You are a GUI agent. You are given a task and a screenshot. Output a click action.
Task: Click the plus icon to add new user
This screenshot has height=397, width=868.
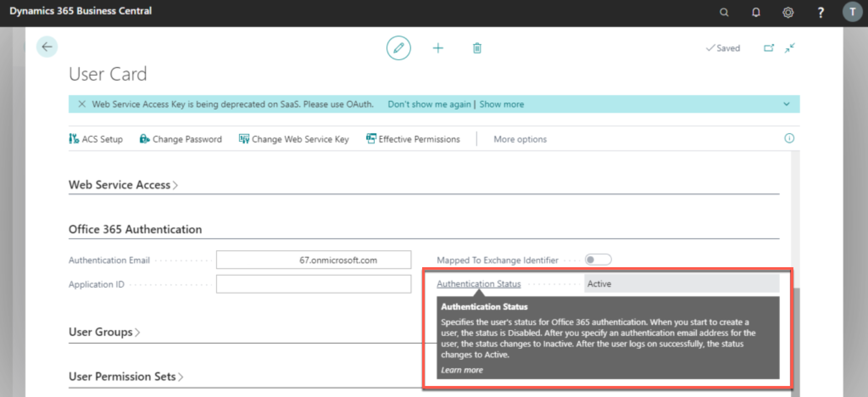438,48
